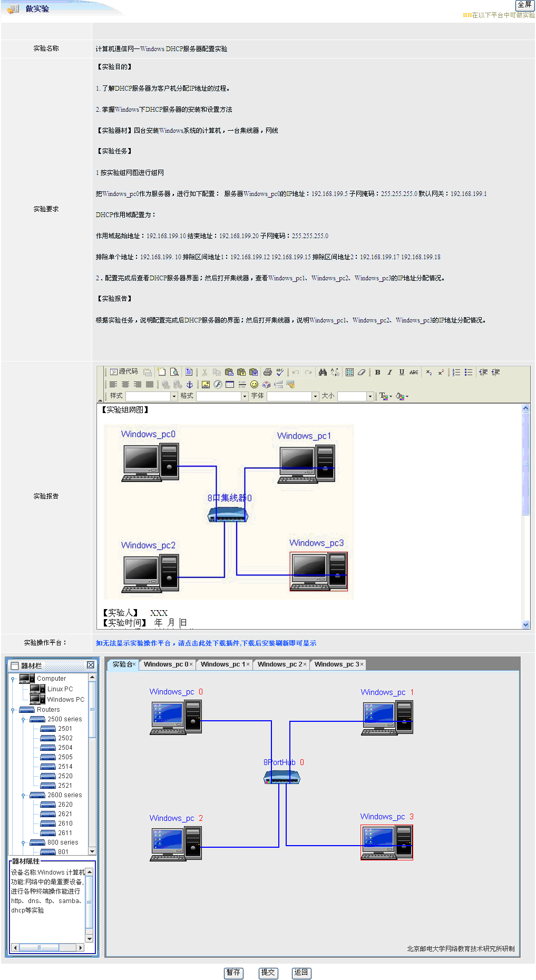Screen dimensions: 536x980
Task: Click the print icon in the editor toolbar
Action: click(267, 373)
